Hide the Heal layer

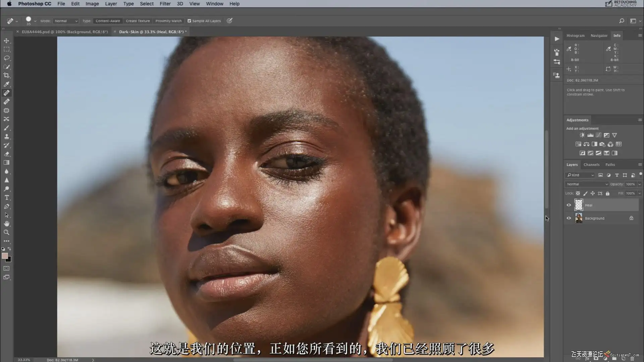(569, 205)
